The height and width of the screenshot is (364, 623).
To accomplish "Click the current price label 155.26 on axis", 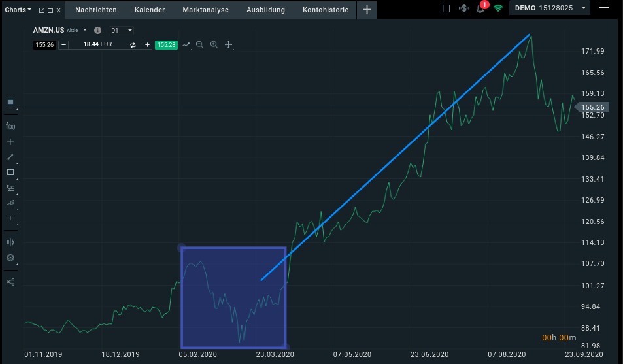I will pyautogui.click(x=592, y=107).
